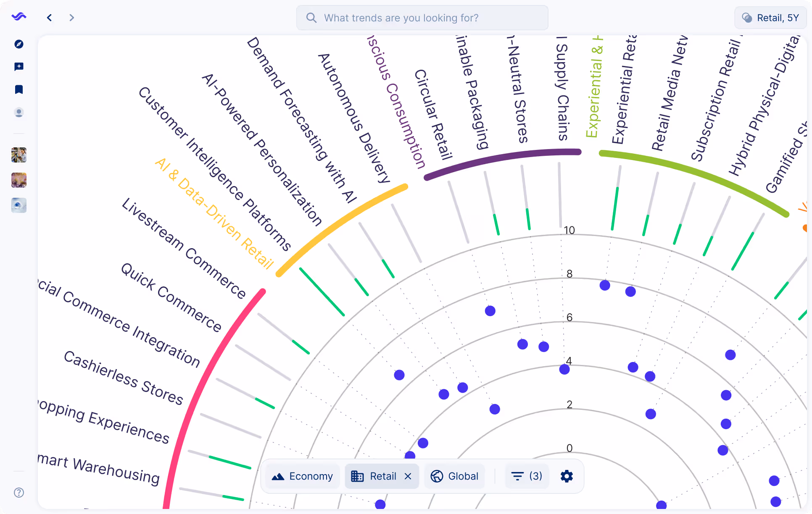
Task: Expand the filters (3) menu
Action: (527, 476)
